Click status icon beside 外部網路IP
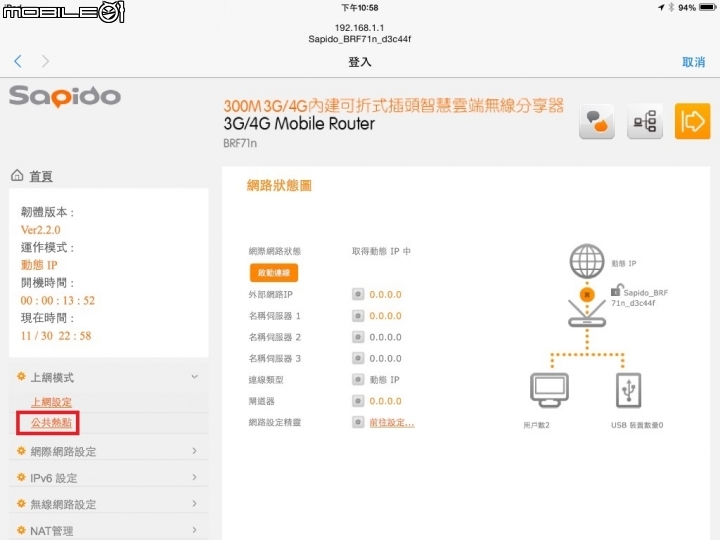The image size is (720, 540). pos(358,294)
